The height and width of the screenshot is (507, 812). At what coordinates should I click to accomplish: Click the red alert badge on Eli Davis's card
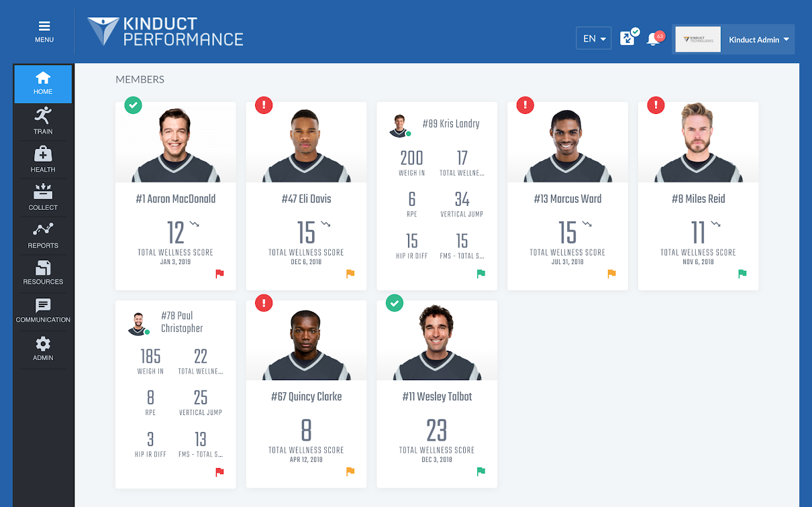pos(264,105)
